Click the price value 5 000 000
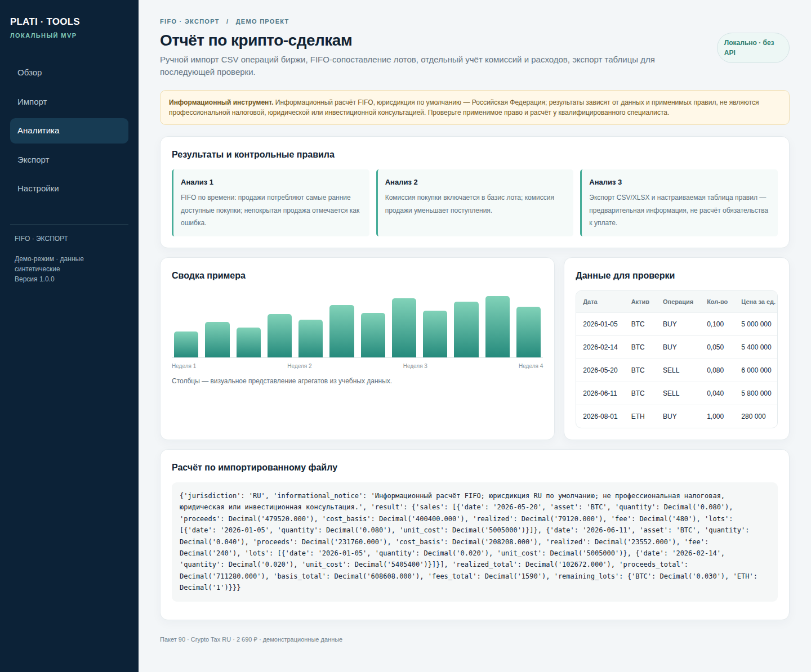This screenshot has height=672, width=811. click(x=756, y=324)
